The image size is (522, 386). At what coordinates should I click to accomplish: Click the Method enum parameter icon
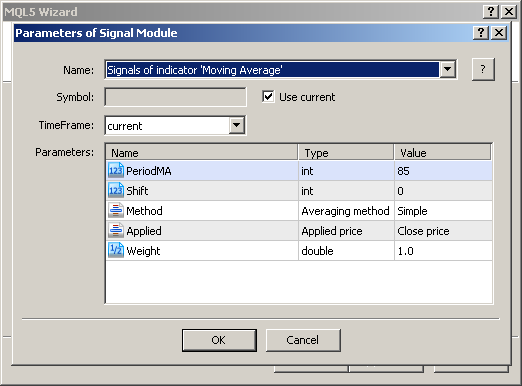(116, 211)
